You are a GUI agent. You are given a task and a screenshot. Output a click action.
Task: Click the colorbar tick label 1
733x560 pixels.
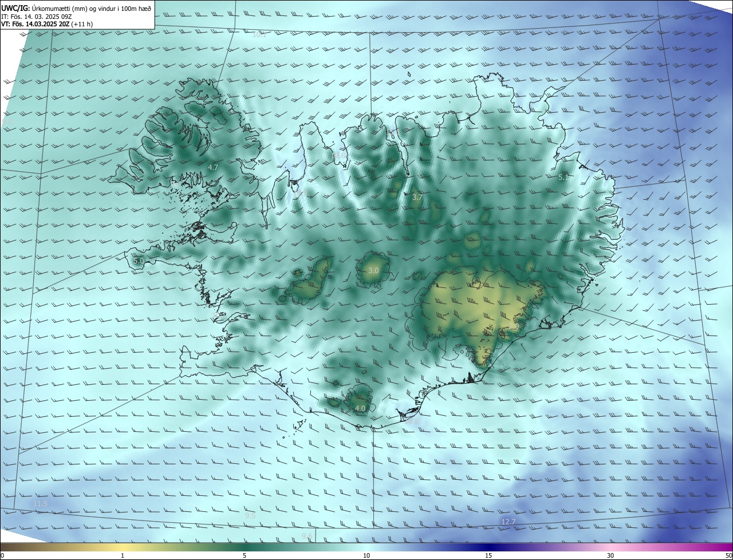(123, 555)
